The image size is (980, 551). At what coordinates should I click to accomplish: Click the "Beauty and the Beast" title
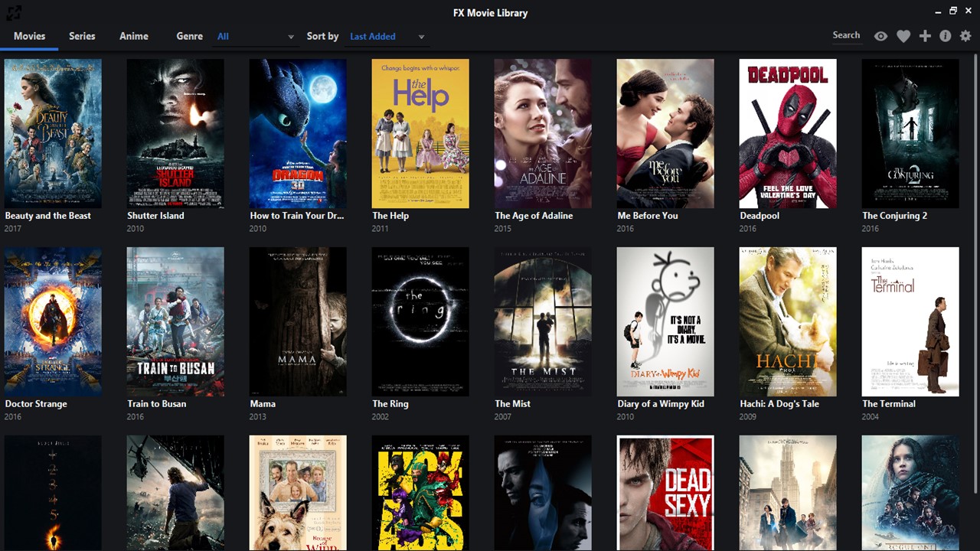pos(47,216)
